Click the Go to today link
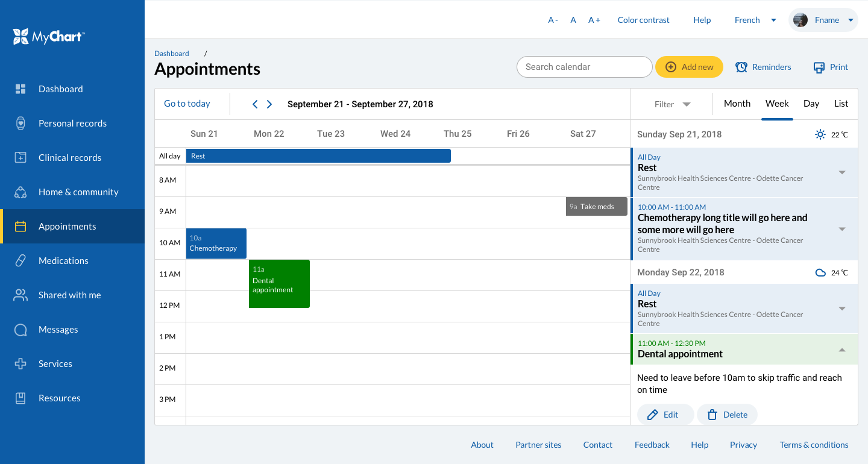868x464 pixels. click(187, 104)
